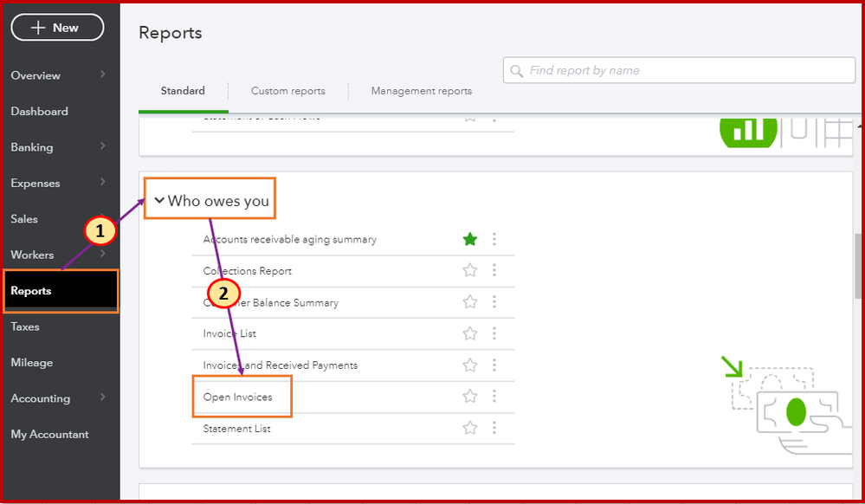865x504 pixels.
Task: Open three-dot menu for Invoice List
Action: (494, 333)
